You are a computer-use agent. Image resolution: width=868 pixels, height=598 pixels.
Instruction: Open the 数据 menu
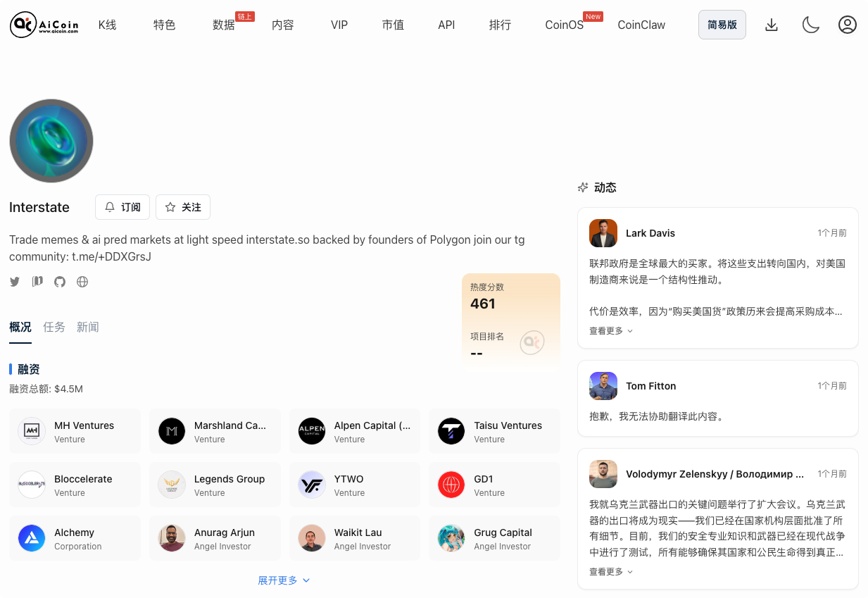pyautogui.click(x=224, y=25)
